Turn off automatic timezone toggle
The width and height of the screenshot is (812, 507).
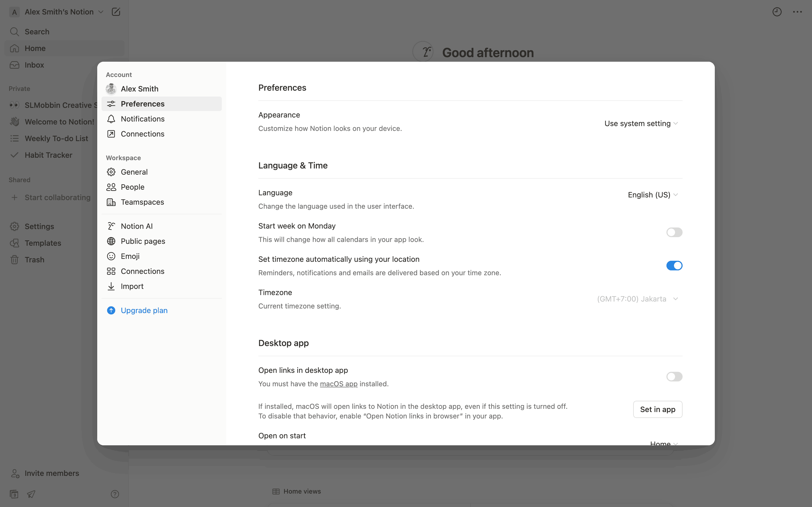(674, 266)
